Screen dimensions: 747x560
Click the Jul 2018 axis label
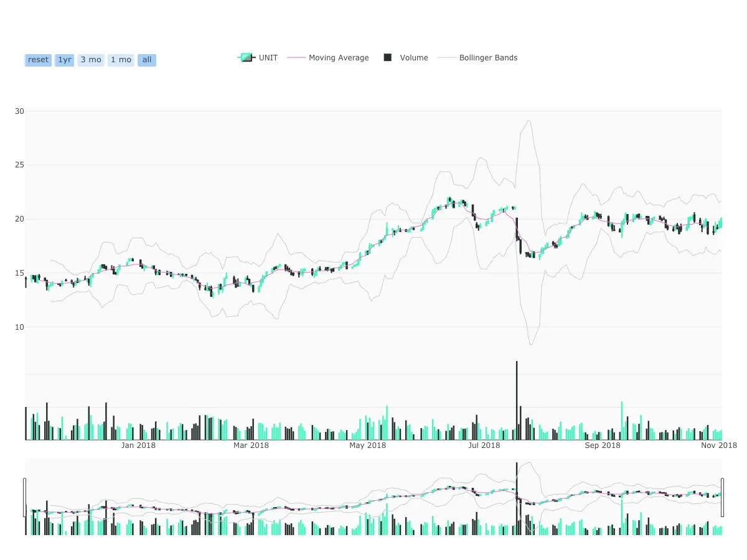click(484, 446)
